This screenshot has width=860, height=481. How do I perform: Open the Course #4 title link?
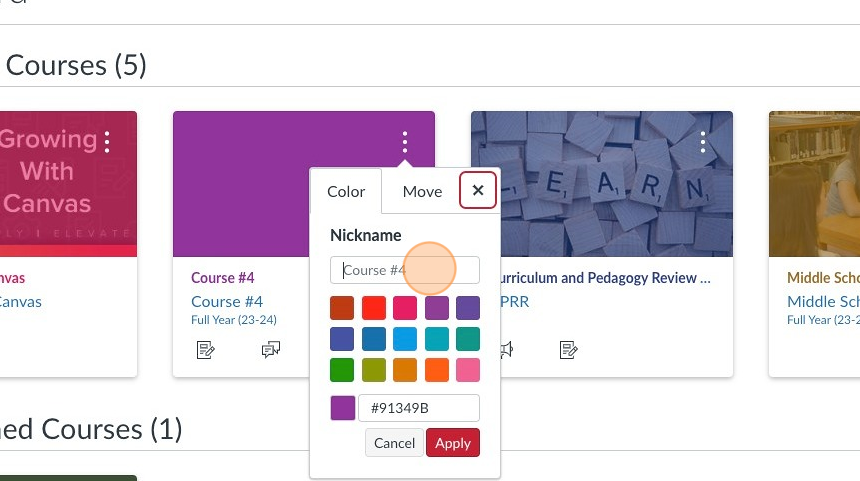coord(227,301)
